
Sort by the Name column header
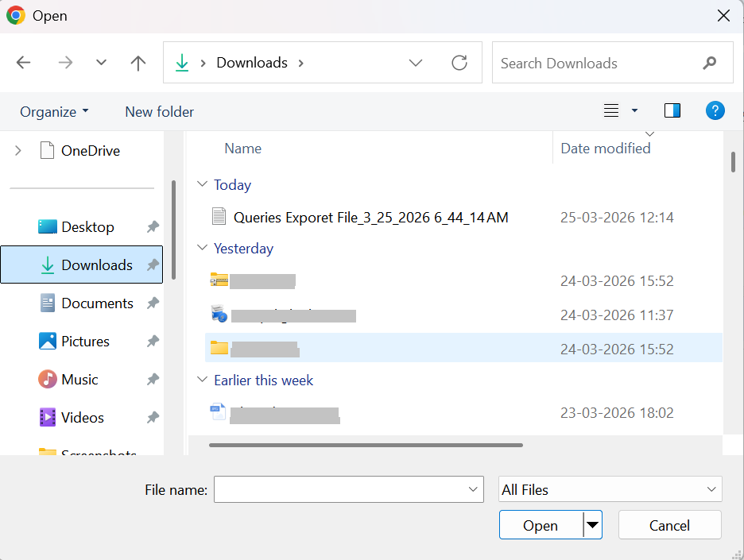(243, 149)
